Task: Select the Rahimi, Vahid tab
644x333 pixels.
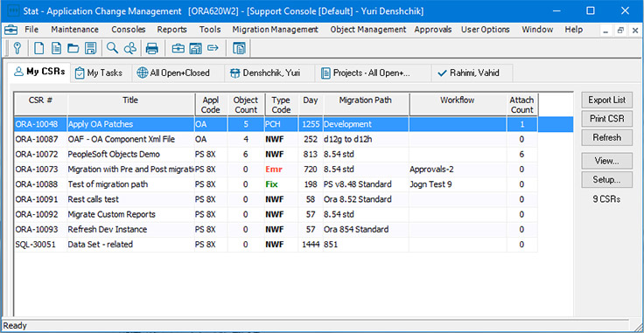Action: [468, 73]
